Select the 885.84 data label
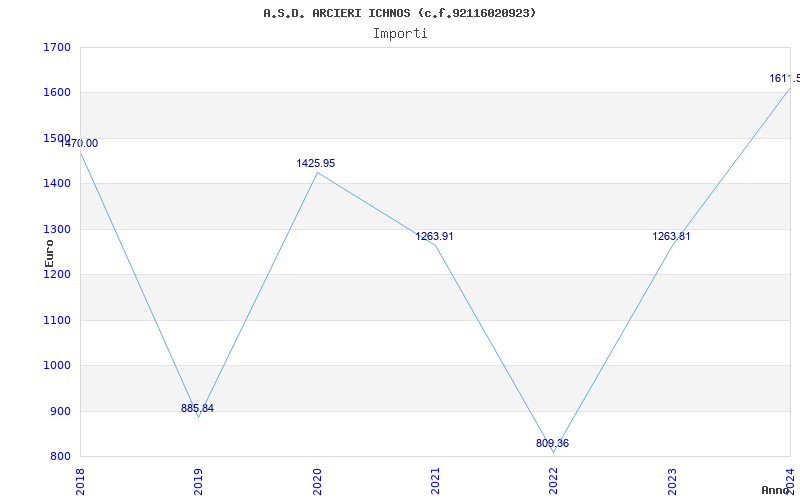The image size is (800, 500). click(197, 408)
